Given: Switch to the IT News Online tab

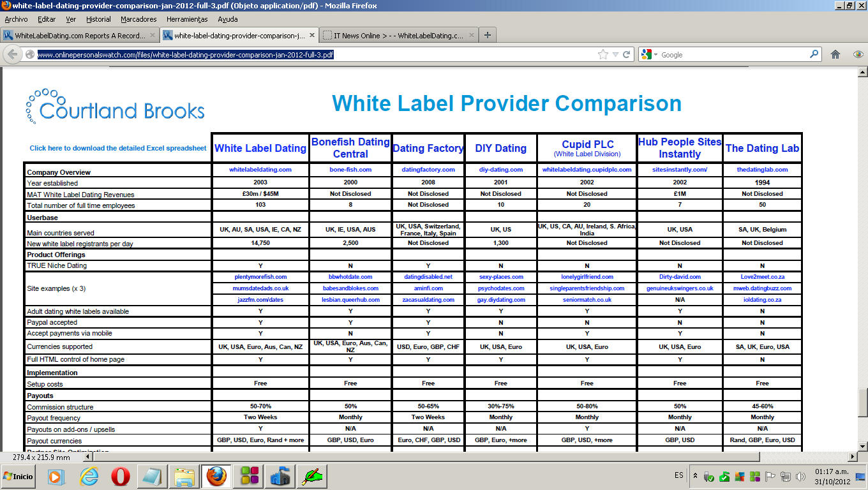Looking at the screenshot, I should coord(399,35).
